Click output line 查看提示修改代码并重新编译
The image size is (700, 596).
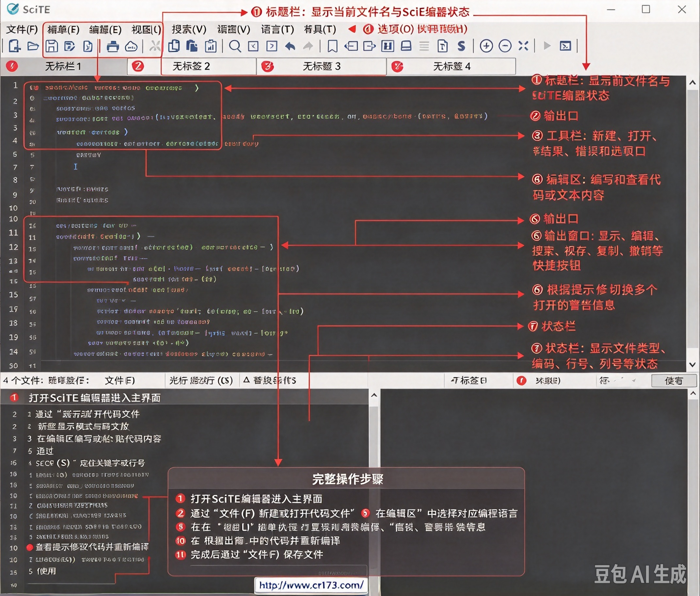(92, 547)
